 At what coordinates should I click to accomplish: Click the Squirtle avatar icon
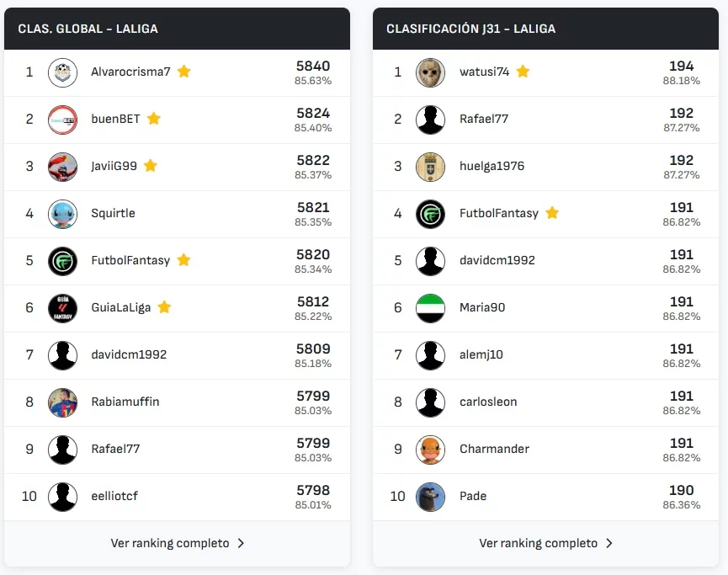point(62,214)
